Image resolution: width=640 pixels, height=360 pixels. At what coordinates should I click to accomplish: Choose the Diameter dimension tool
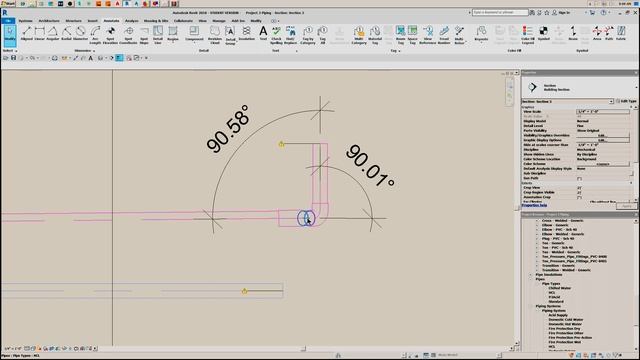coord(80,33)
